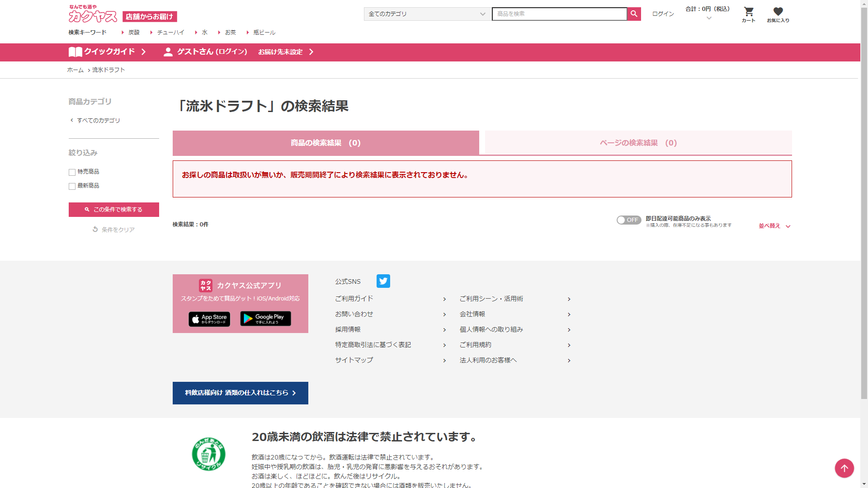Check the 特売商品 checkbox

coord(72,172)
